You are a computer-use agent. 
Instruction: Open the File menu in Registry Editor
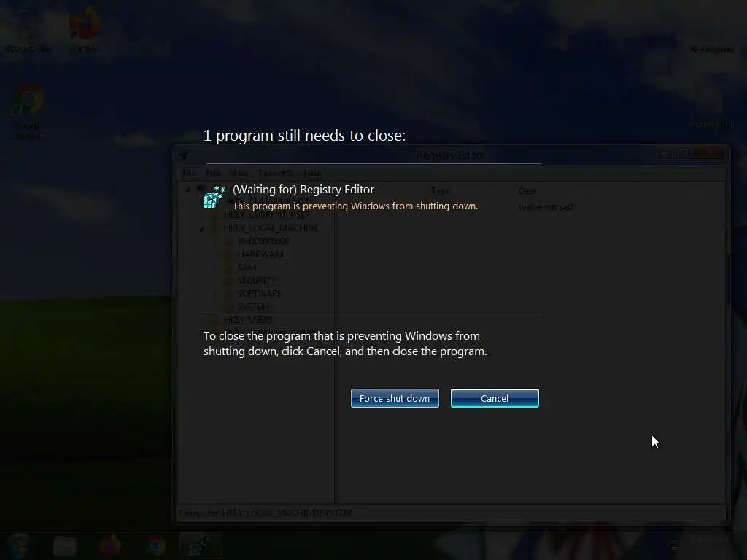(189, 173)
